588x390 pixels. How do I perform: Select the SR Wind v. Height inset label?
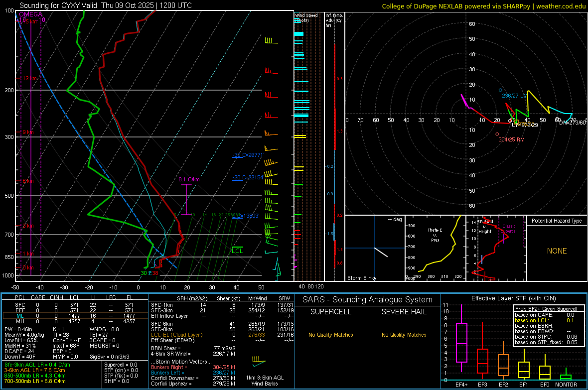(485, 227)
